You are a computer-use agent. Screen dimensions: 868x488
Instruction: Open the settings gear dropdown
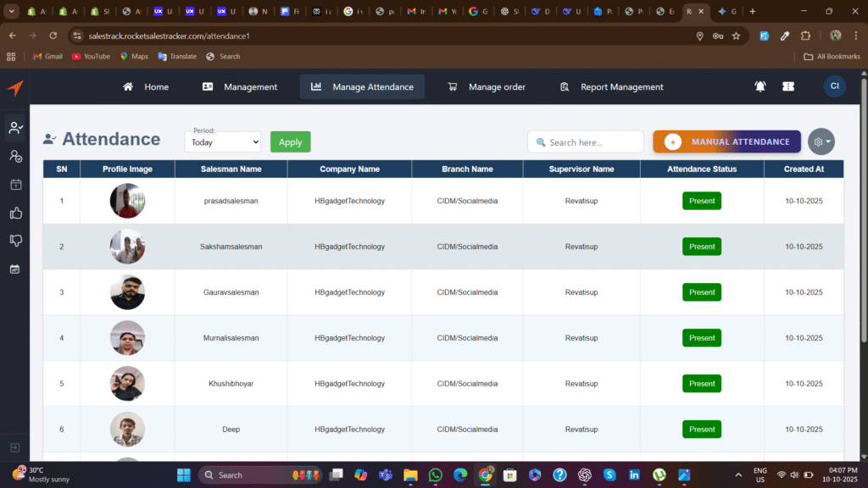tap(821, 141)
